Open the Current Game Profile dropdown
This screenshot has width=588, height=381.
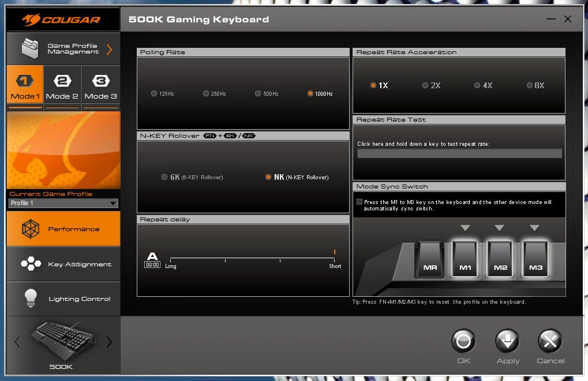coord(63,203)
